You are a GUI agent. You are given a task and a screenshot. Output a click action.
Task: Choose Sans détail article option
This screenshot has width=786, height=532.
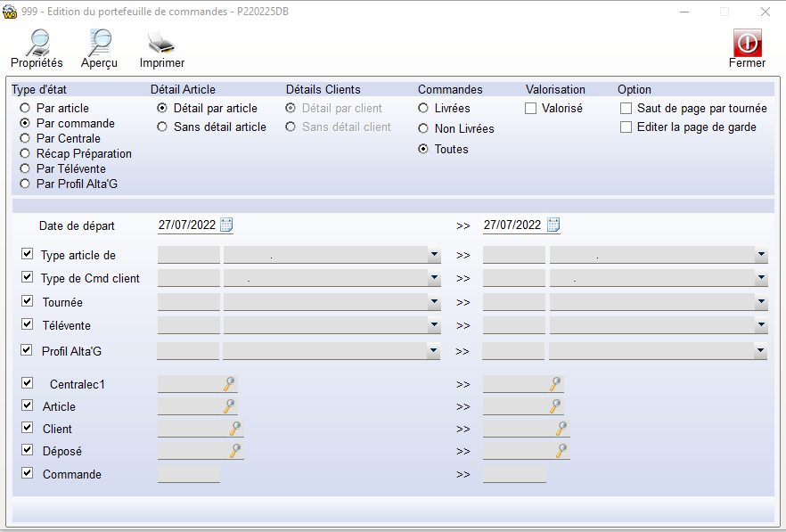(162, 127)
